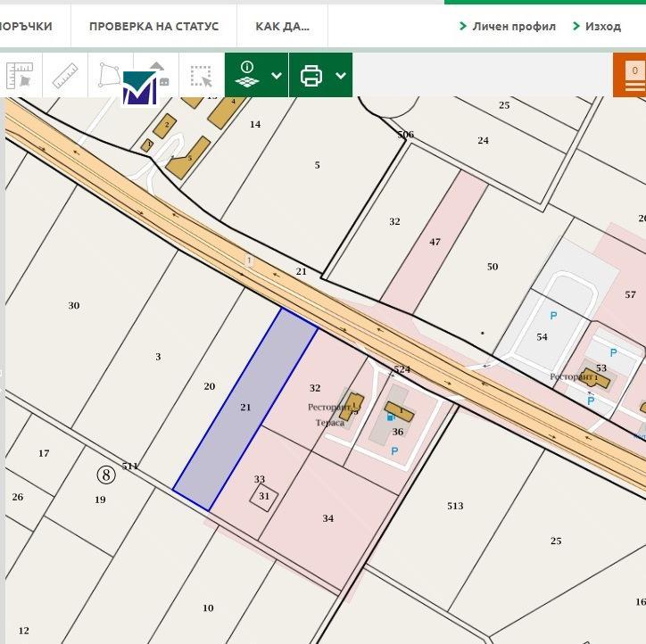Click the print map icon
This screenshot has width=646, height=644.
311,75
